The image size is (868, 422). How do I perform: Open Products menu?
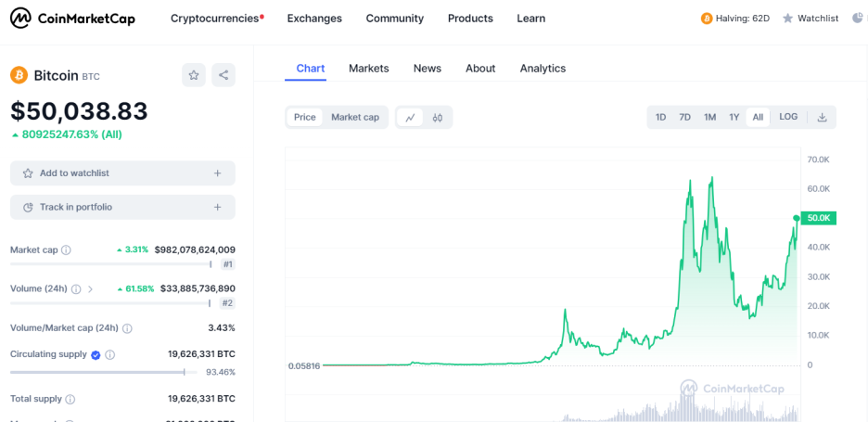click(470, 19)
